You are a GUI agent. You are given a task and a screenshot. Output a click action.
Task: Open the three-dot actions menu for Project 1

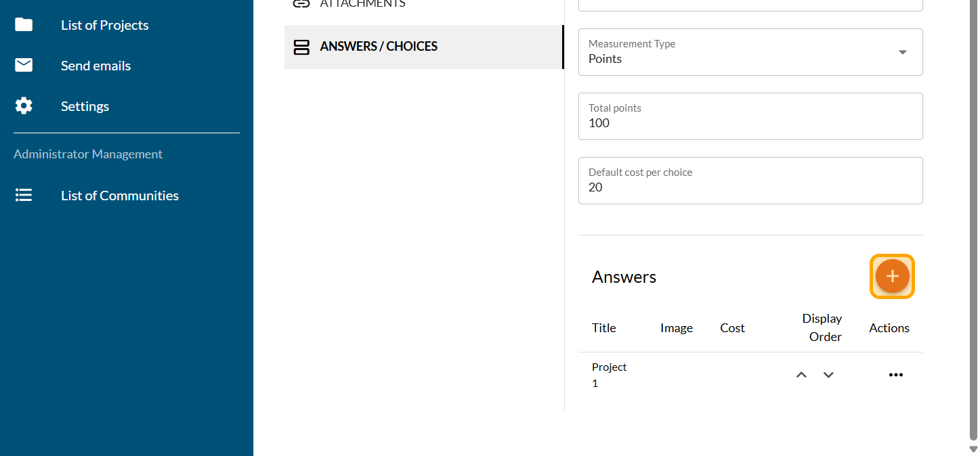click(895, 375)
